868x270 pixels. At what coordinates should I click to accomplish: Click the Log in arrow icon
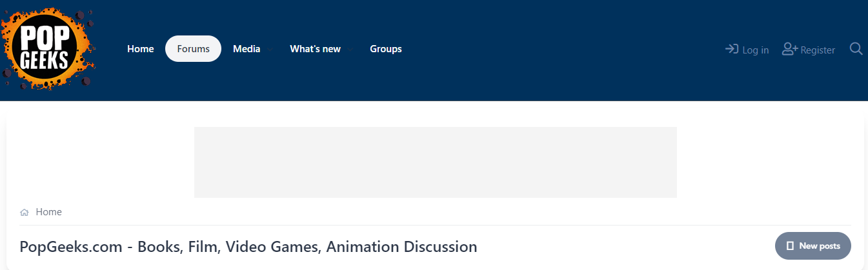(732, 49)
